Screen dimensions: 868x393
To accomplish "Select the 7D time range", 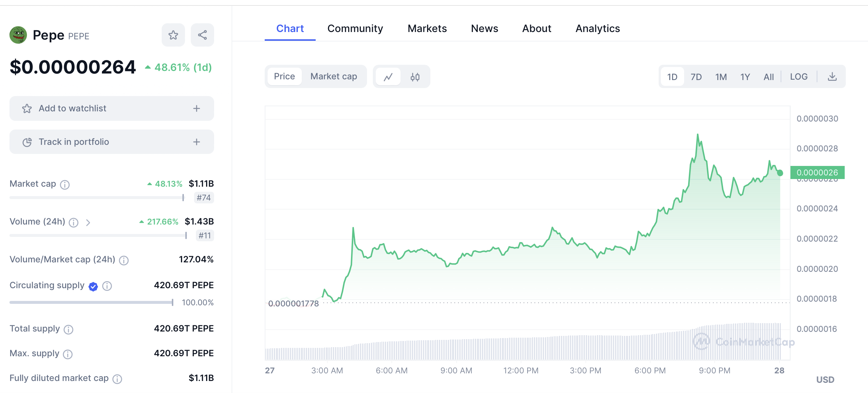I will tap(696, 77).
